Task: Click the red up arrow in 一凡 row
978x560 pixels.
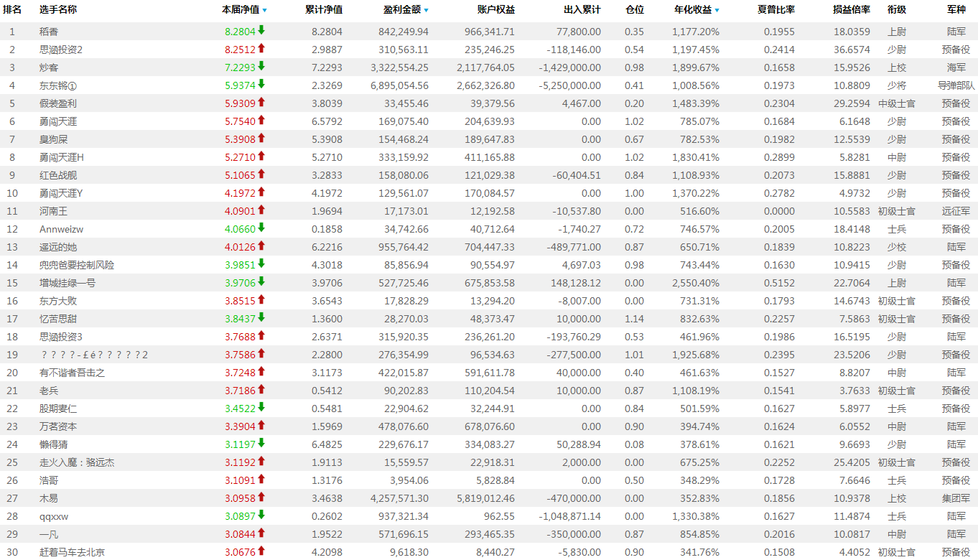Action: (261, 533)
